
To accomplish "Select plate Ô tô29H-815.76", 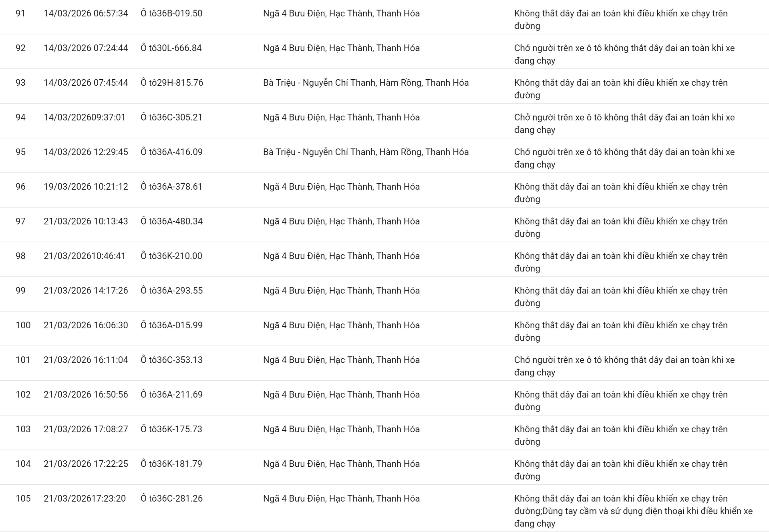I will coord(172,83).
